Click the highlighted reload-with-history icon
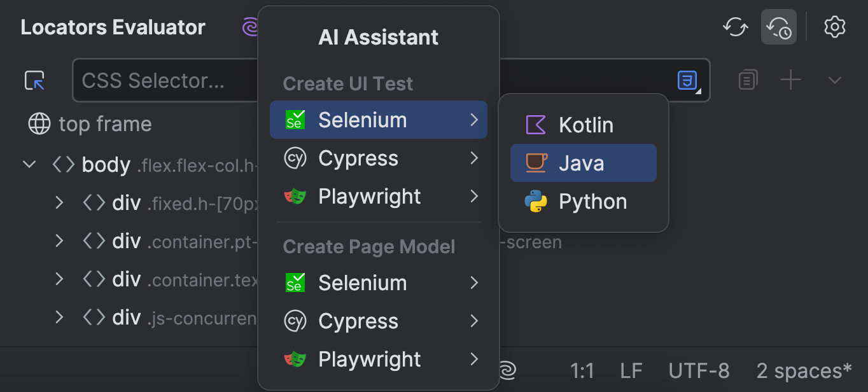Image resolution: width=868 pixels, height=392 pixels. click(x=778, y=27)
